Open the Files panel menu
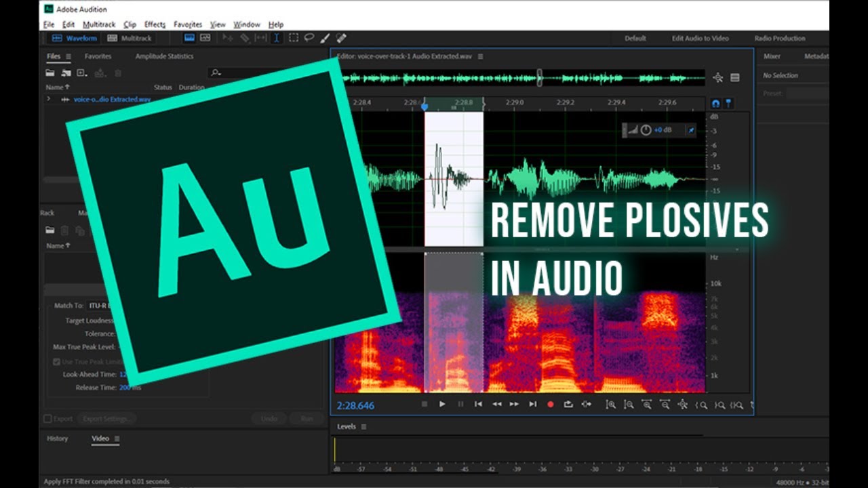The width and height of the screenshot is (868, 488). (68, 56)
